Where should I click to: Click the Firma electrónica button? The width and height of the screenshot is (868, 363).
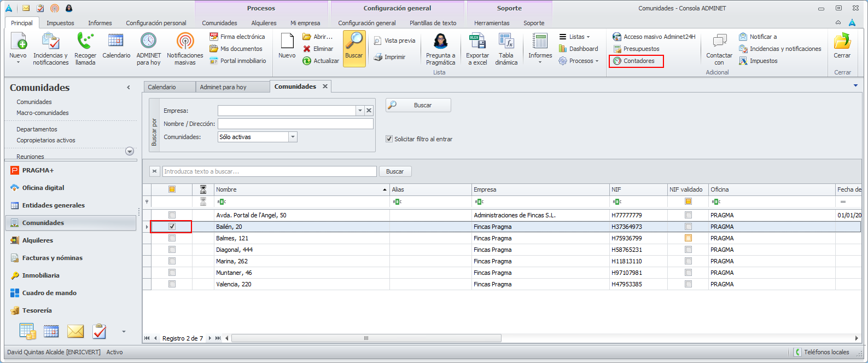[x=237, y=37]
